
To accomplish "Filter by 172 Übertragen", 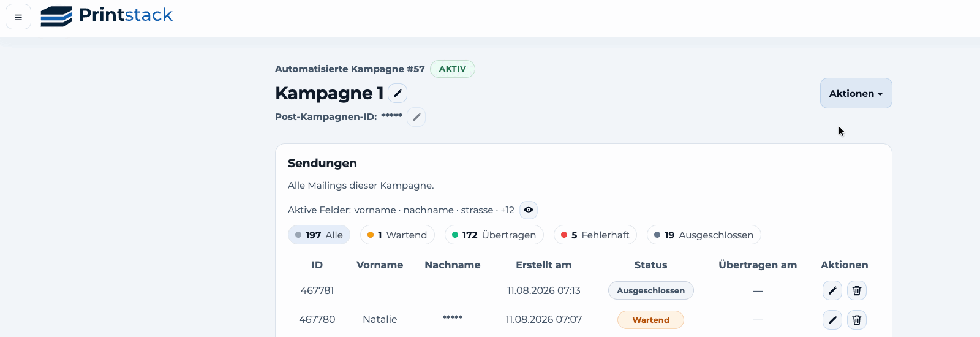I will pyautogui.click(x=494, y=235).
